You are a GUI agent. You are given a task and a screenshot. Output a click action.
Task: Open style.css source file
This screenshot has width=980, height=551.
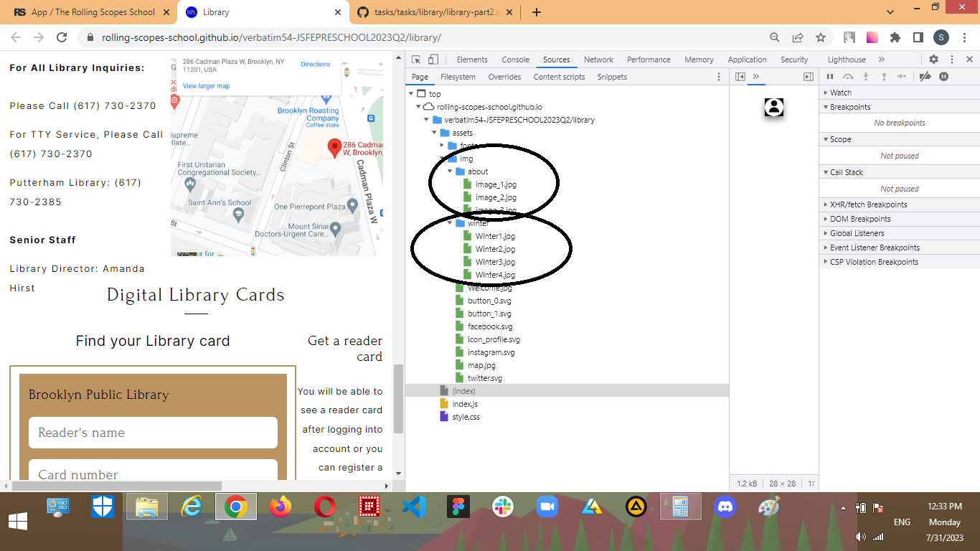(x=466, y=417)
